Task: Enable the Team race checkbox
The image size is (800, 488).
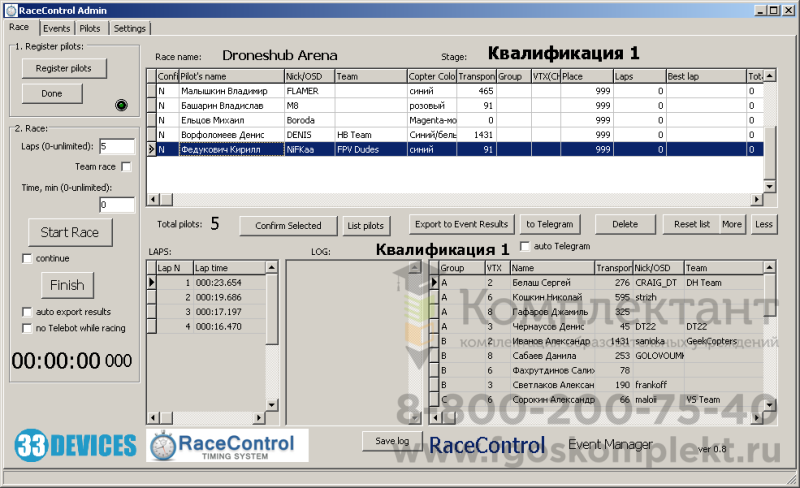Action: (x=126, y=167)
